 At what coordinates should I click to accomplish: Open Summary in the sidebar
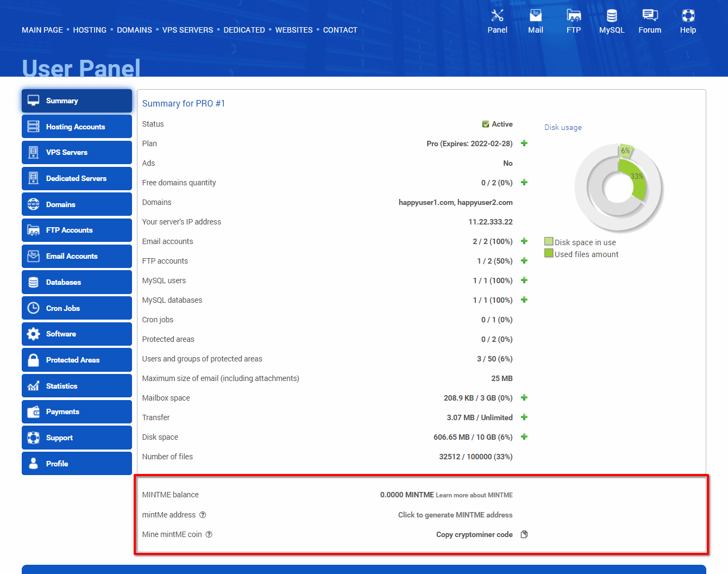coord(77,101)
